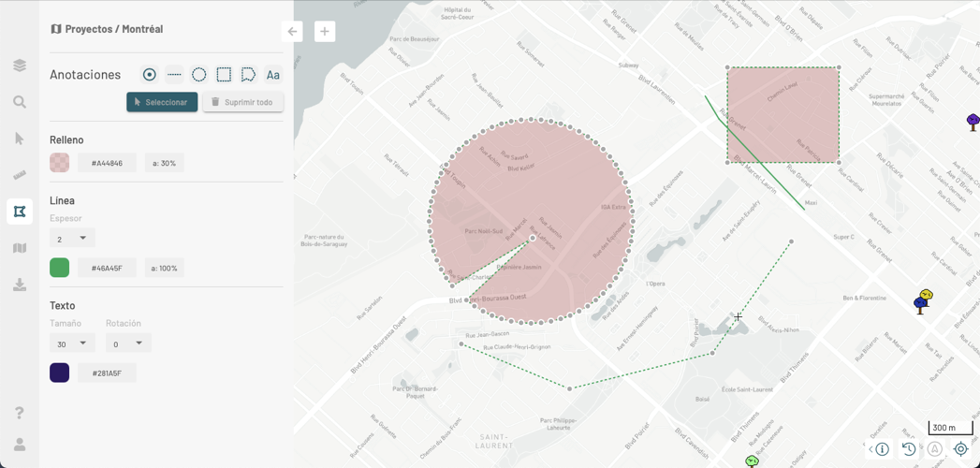Screen dimensions: 980x468
Task: Expand the Espesor line width dropdown
Action: (x=72, y=239)
